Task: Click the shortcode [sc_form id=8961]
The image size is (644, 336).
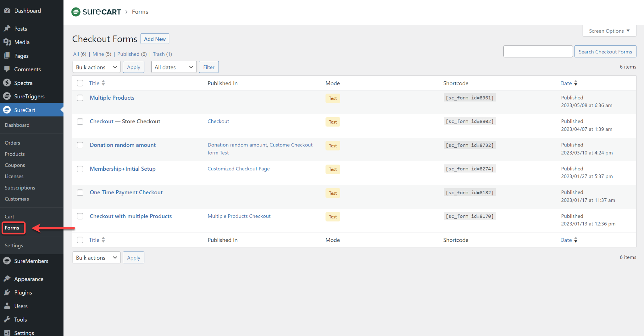Action: pos(469,98)
